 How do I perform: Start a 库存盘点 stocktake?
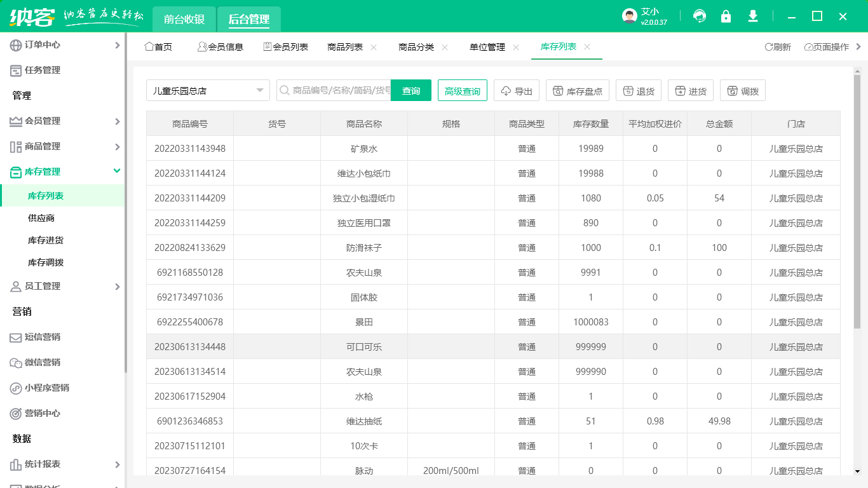pyautogui.click(x=577, y=90)
